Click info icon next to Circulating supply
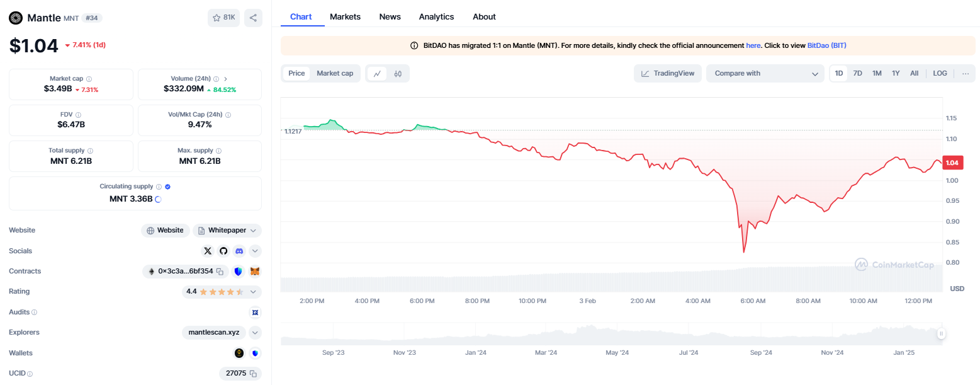Screen dimensions: 980x385 [159, 187]
